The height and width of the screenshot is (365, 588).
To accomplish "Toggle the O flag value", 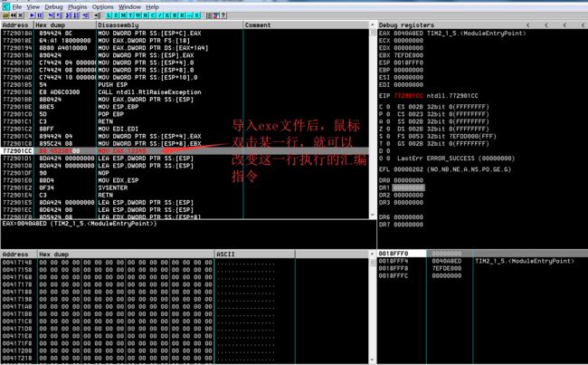I will tap(388, 158).
